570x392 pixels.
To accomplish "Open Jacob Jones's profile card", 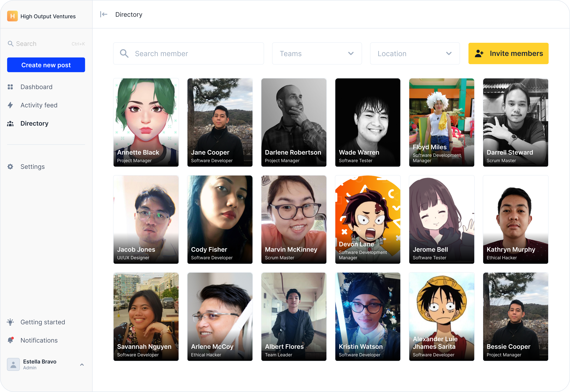I will (146, 220).
